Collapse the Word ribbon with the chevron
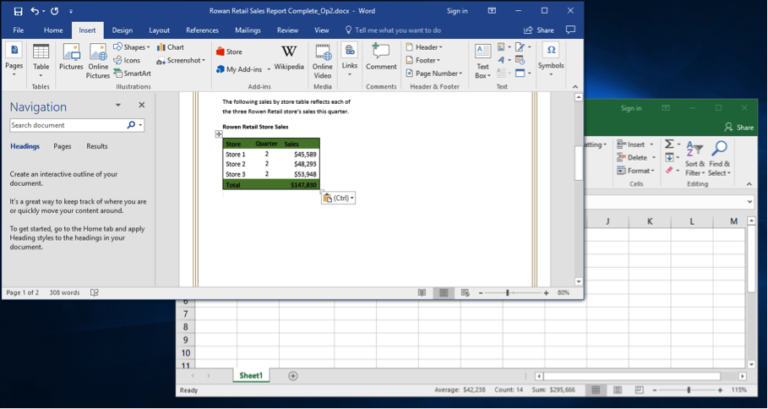This screenshot has height=409, width=768. click(x=575, y=87)
